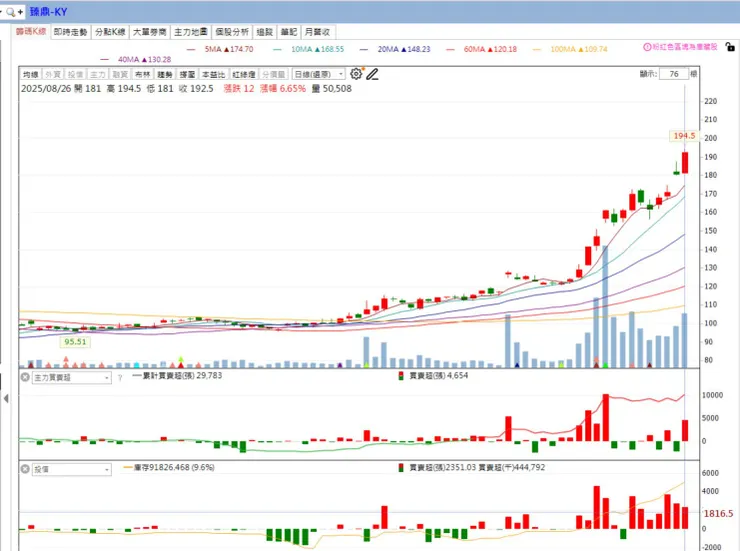This screenshot has width=740, height=551.
Task: Click the 20MA 148.23 legend label
Action: coord(404,49)
